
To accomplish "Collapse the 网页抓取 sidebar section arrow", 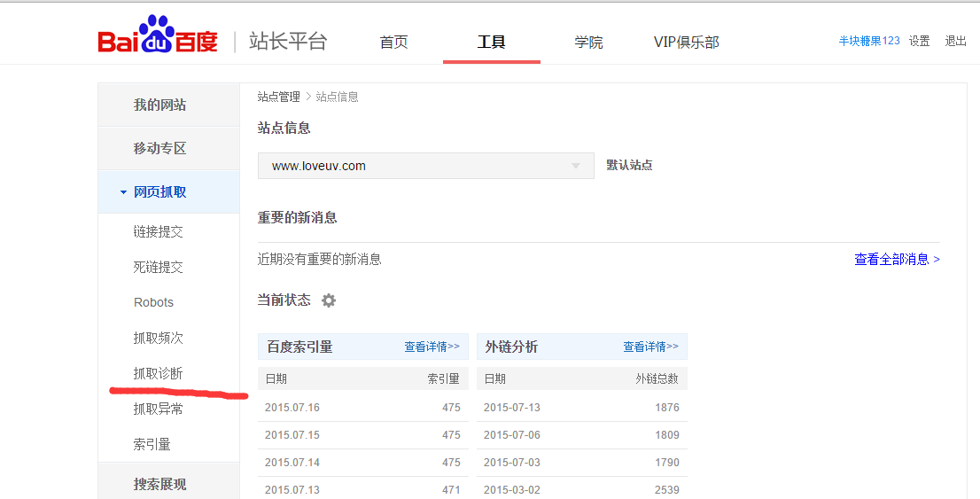I will click(123, 192).
